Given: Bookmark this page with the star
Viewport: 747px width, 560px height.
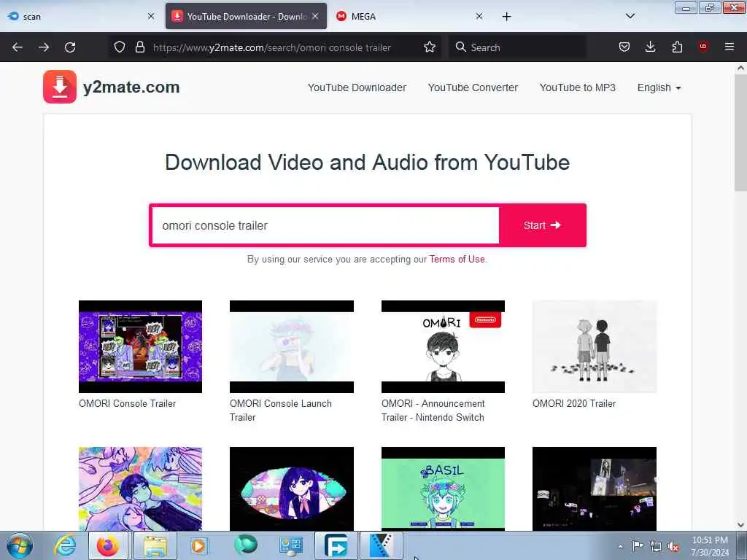Looking at the screenshot, I should [x=430, y=47].
